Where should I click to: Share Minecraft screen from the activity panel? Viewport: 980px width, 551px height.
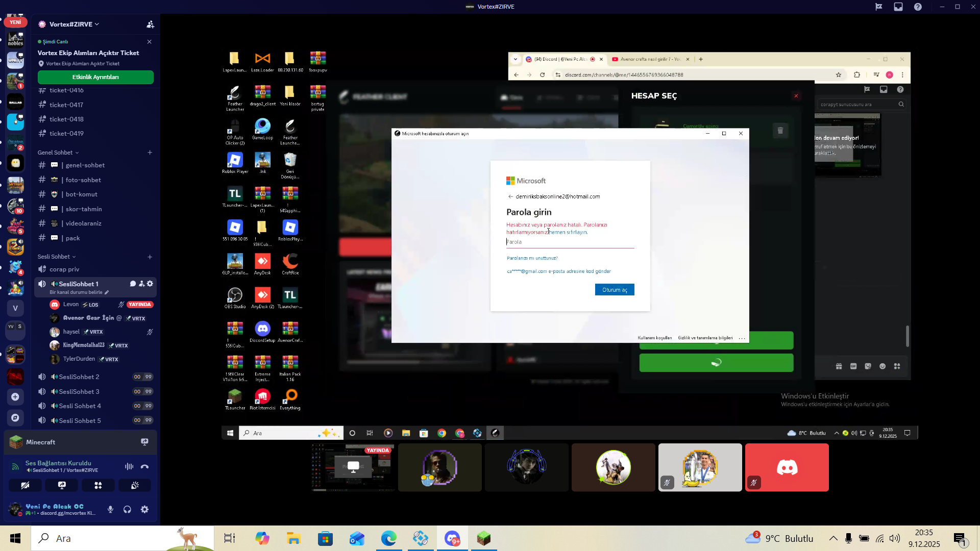(144, 442)
